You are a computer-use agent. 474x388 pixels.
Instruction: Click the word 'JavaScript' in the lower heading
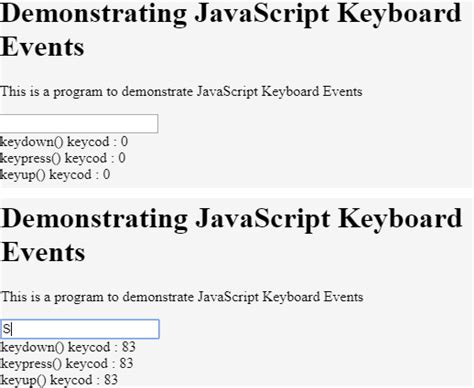(x=263, y=219)
